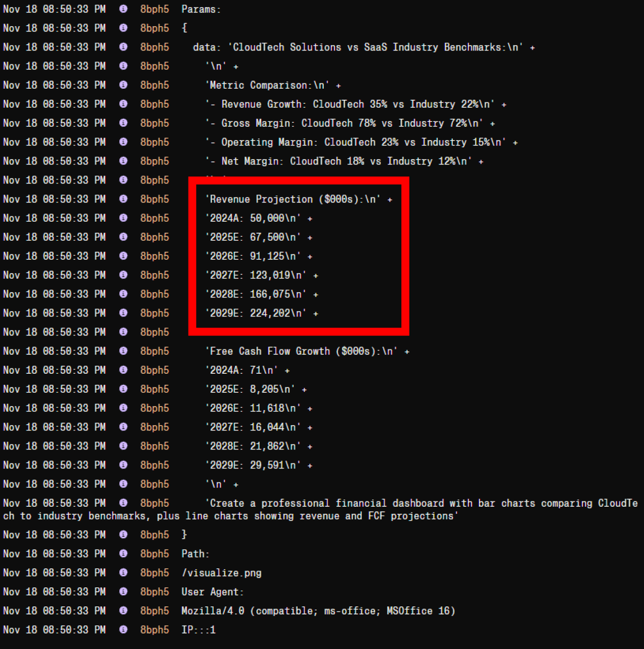Viewport: 644px width, 649px height.
Task: Click 'Mozilla/4.0 (compatible; ms-office; MSOffice 16)' text
Action: coord(318,611)
